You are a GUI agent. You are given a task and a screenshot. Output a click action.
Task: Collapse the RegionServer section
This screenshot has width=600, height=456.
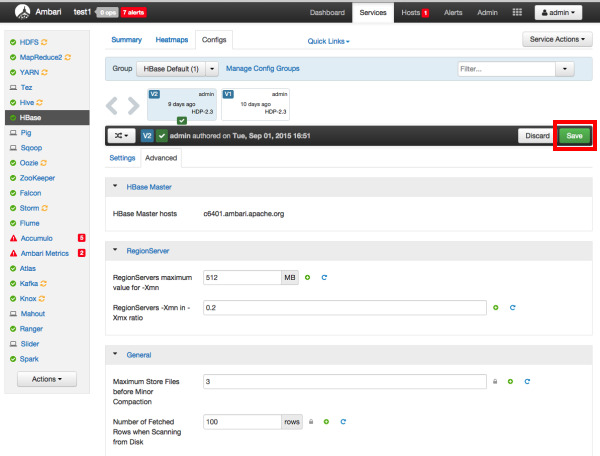tap(115, 250)
